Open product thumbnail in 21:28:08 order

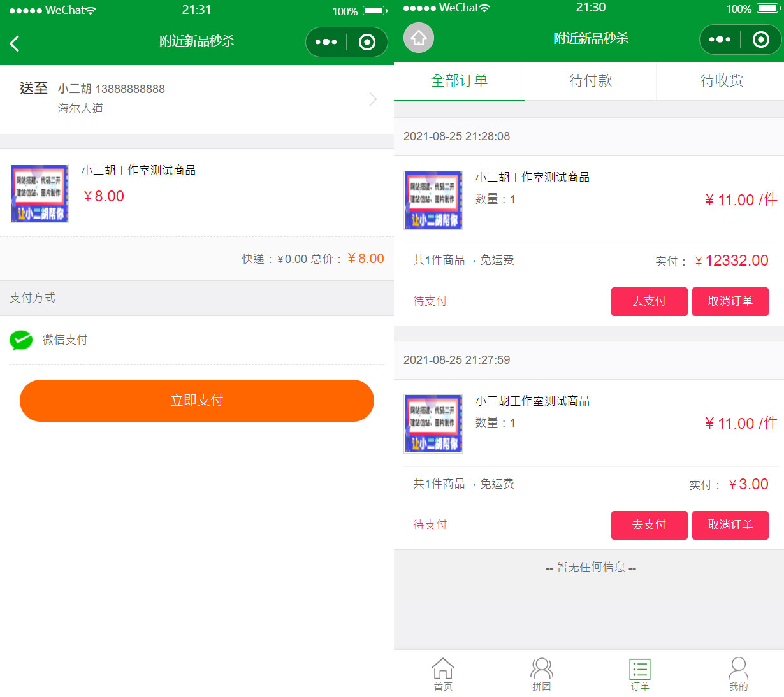[433, 200]
